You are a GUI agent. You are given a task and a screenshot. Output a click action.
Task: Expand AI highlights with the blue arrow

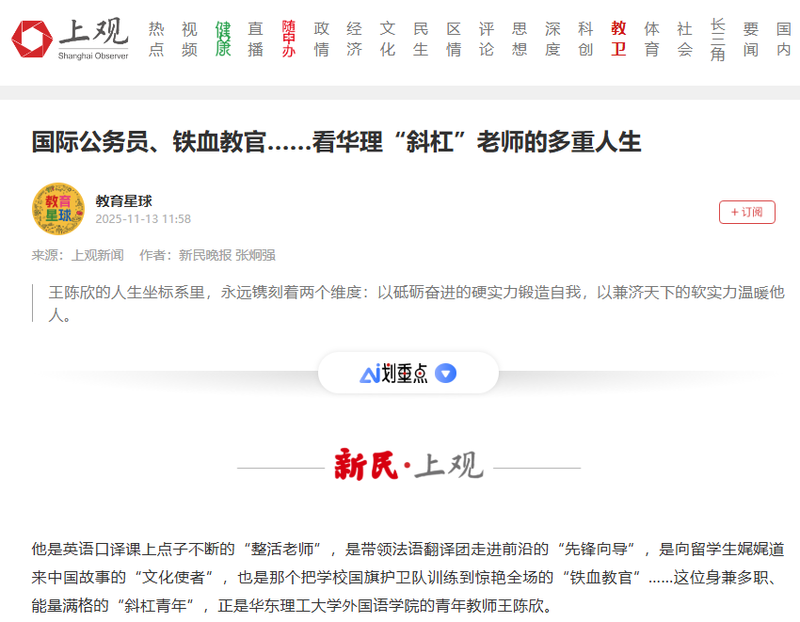(446, 374)
